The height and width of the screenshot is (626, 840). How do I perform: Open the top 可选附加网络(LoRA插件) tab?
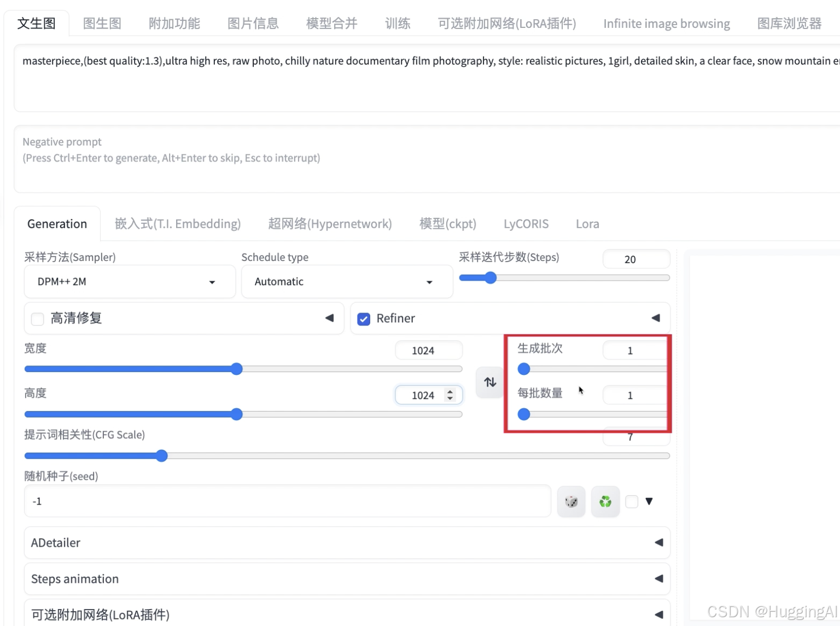point(507,24)
